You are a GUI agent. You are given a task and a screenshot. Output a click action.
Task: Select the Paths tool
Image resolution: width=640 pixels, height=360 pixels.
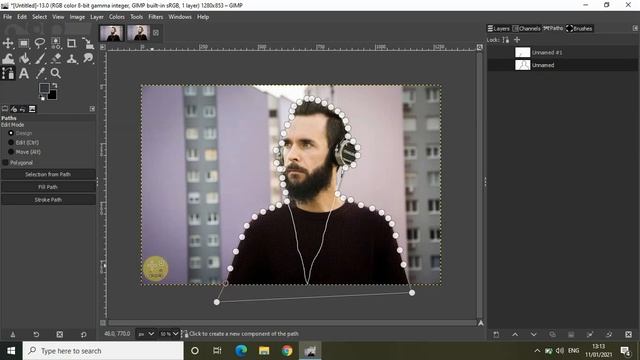click(x=8, y=73)
